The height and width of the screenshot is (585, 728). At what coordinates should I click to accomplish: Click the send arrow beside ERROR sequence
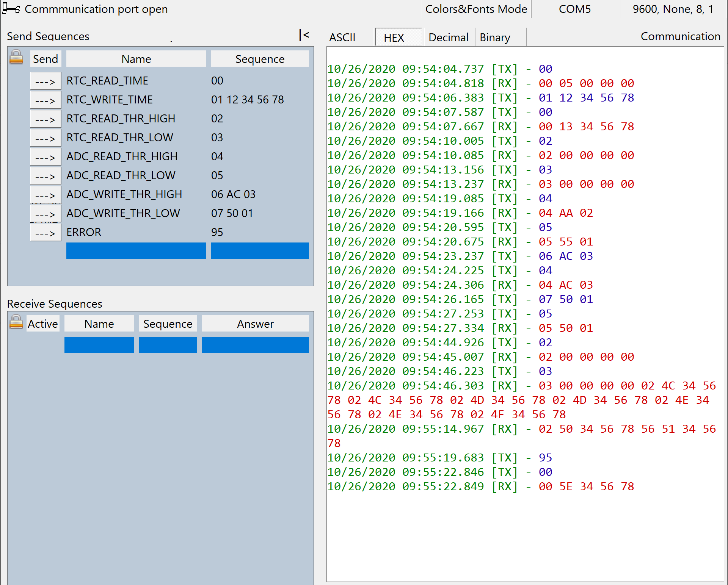point(45,232)
